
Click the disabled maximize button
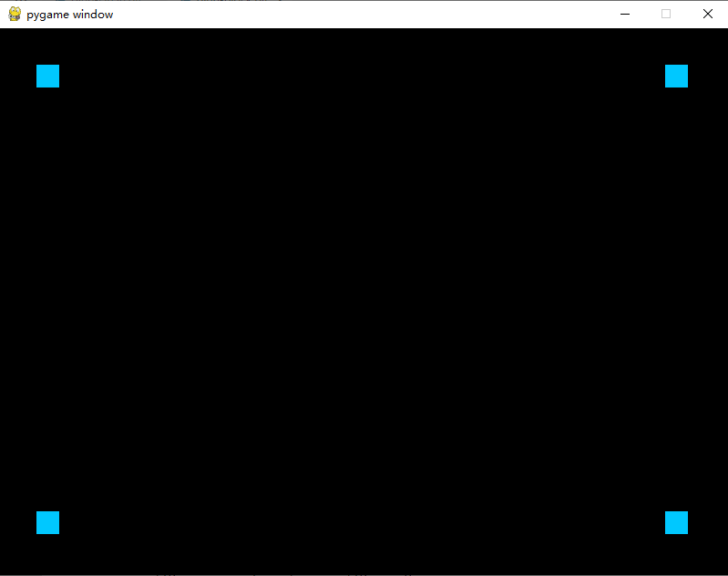pyautogui.click(x=666, y=14)
